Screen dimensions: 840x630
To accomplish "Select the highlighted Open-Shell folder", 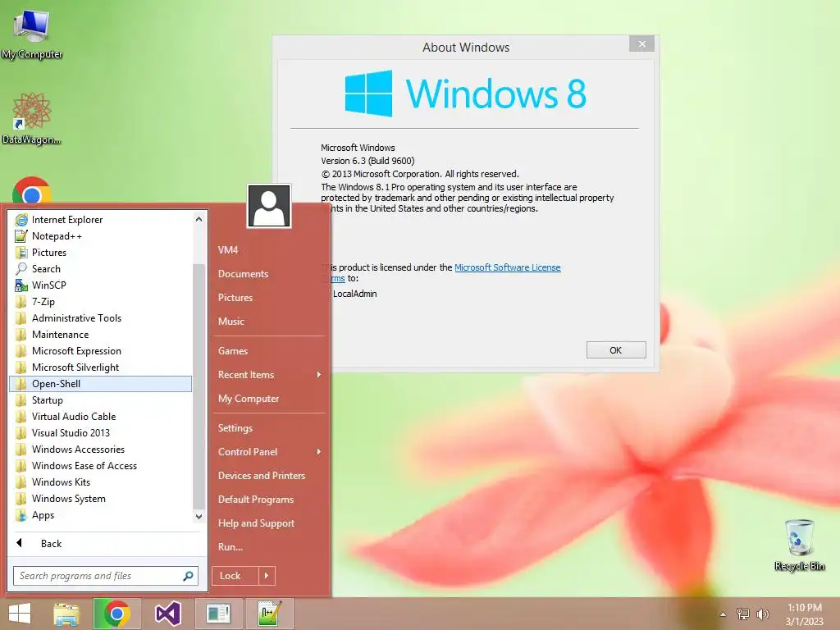I will 100,384.
